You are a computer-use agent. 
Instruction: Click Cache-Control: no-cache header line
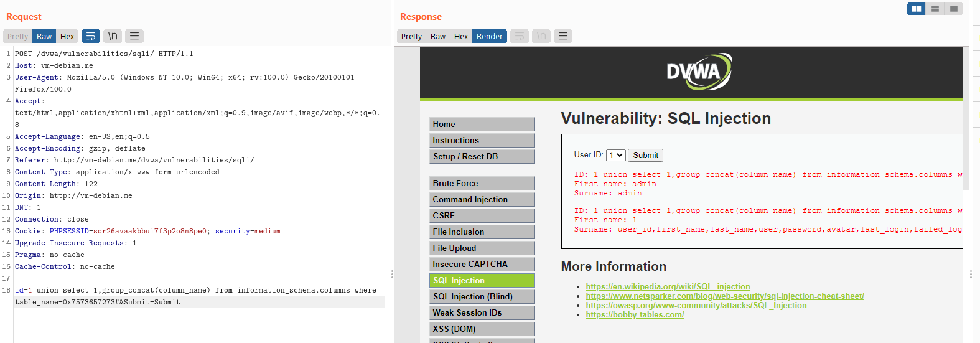click(x=65, y=266)
